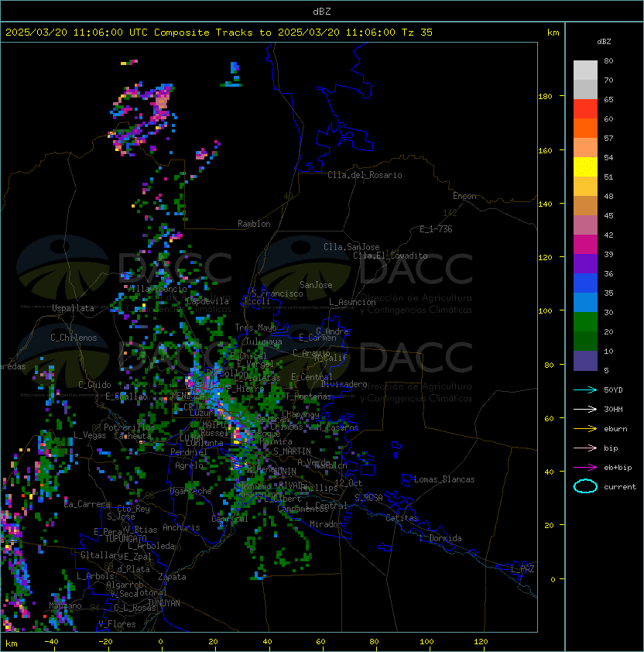
Task: Select the lightest gray swatch below the 80 label
Action: 585,70
